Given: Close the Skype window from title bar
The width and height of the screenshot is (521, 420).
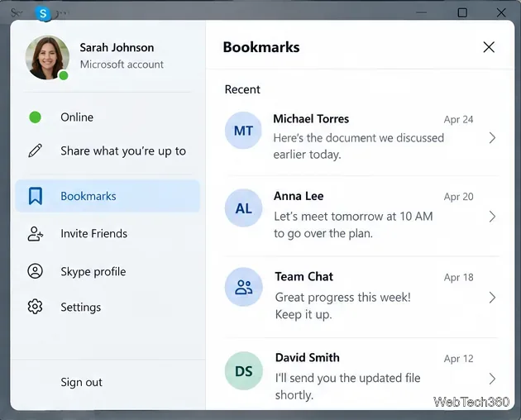Looking at the screenshot, I should tap(501, 12).
